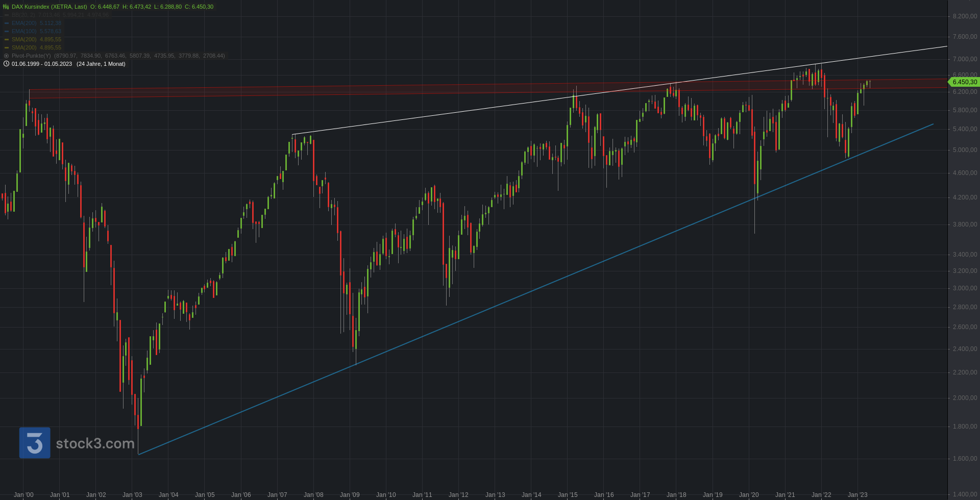Screen dimensions: 980x500
Task: Click the Pivot-Punkte(Y) circle icon
Action: 6,56
